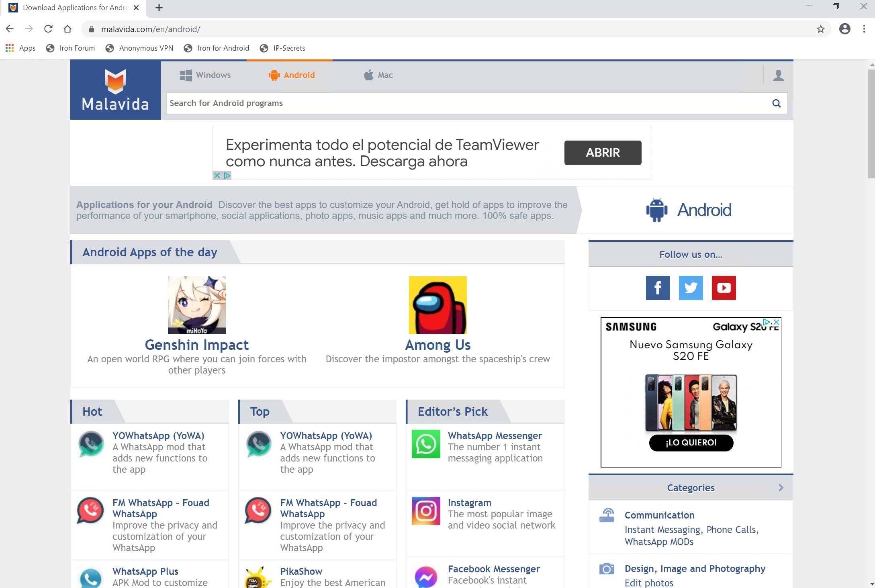
Task: Click the Malavida logo
Action: (x=115, y=90)
